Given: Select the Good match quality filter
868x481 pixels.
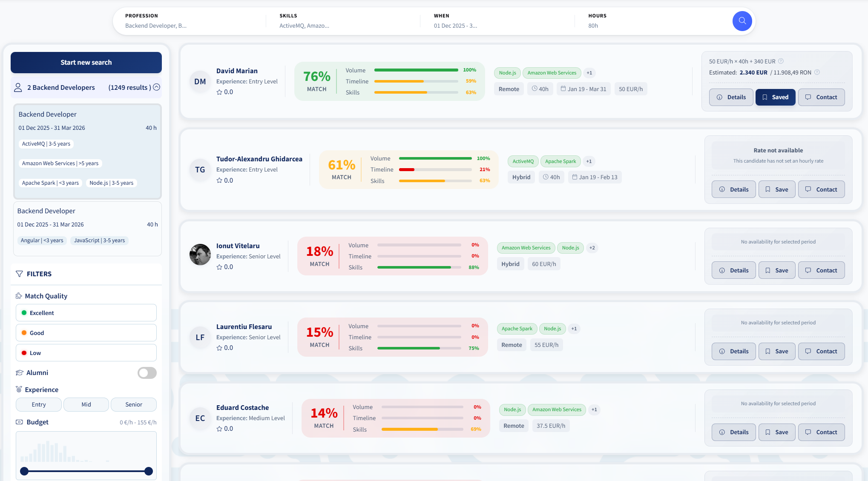Looking at the screenshot, I should [86, 333].
